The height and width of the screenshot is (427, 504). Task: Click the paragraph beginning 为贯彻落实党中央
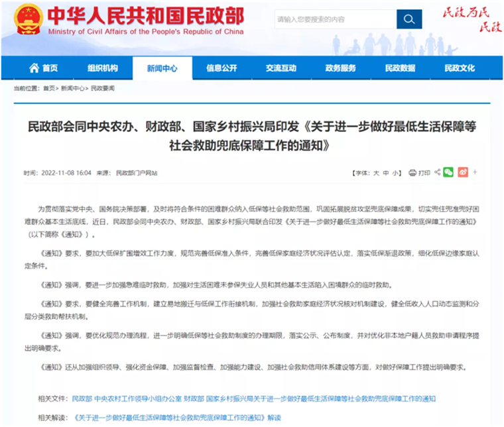[x=252, y=221]
